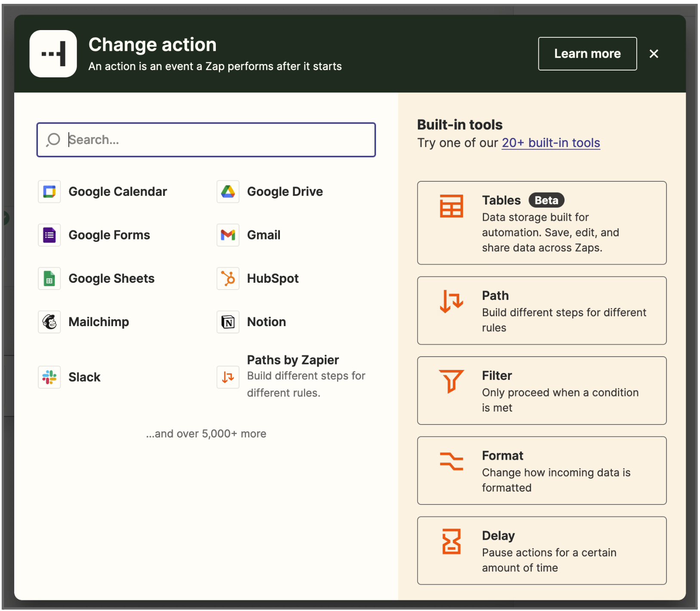Click the Google Drive app icon
Viewport: 700px width, 611px height.
tap(228, 192)
